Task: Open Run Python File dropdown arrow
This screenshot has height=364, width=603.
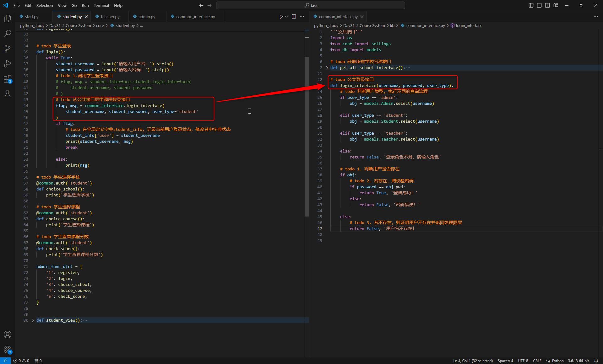Action: tap(286, 17)
